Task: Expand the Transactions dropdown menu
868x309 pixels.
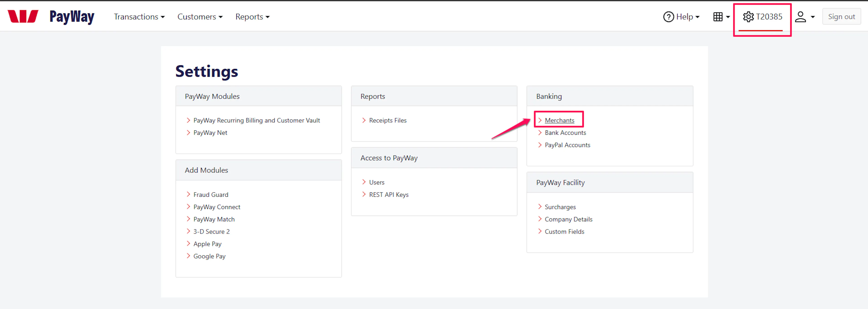Action: click(139, 17)
